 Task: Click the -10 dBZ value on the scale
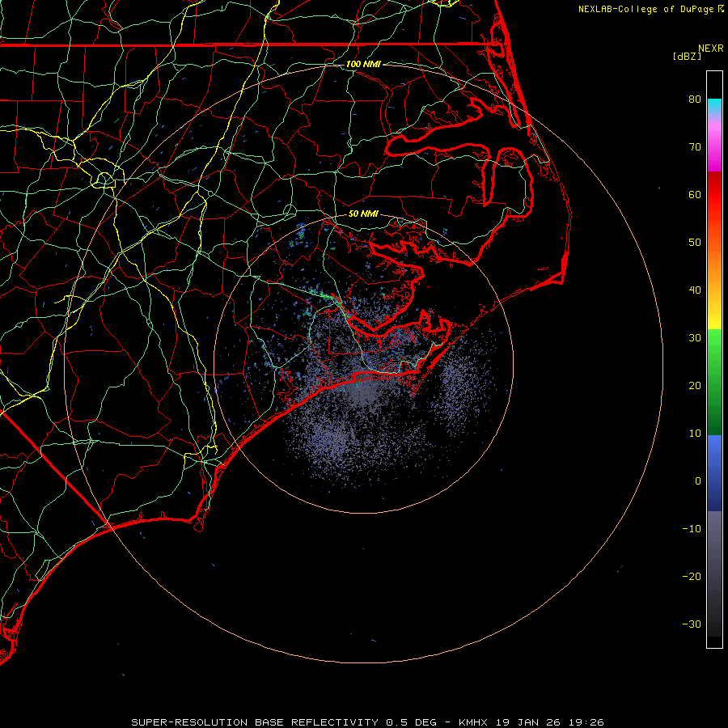(692, 529)
